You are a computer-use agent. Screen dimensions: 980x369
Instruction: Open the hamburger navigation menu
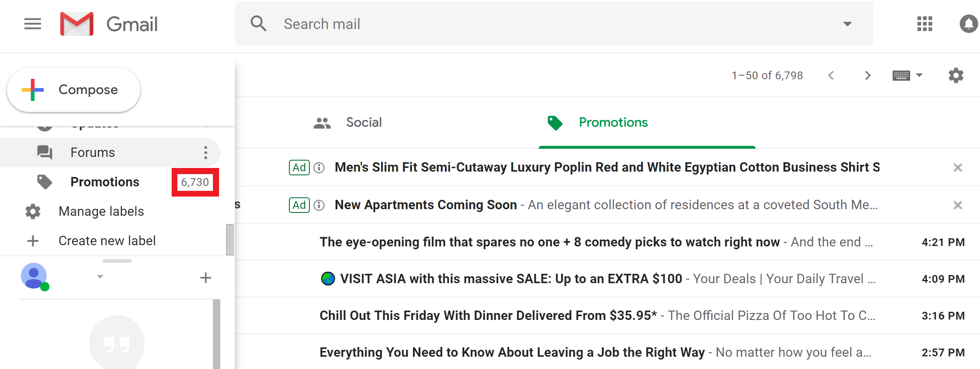point(32,24)
